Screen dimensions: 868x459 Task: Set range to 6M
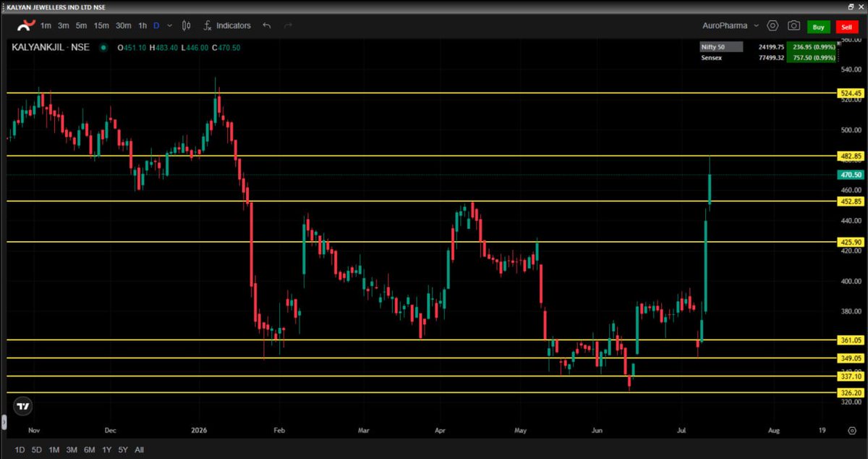click(89, 450)
